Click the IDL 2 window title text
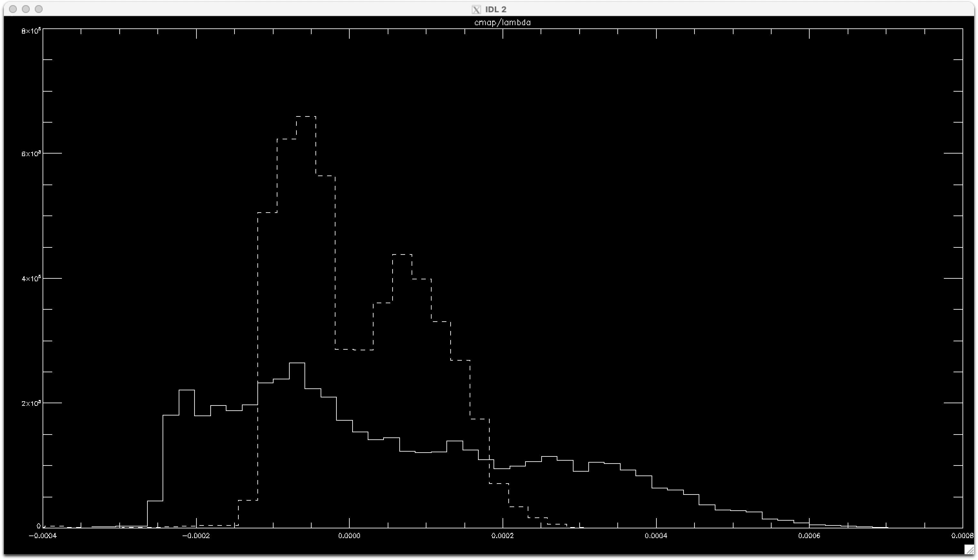Viewport: 978px width, 560px height. pos(495,10)
